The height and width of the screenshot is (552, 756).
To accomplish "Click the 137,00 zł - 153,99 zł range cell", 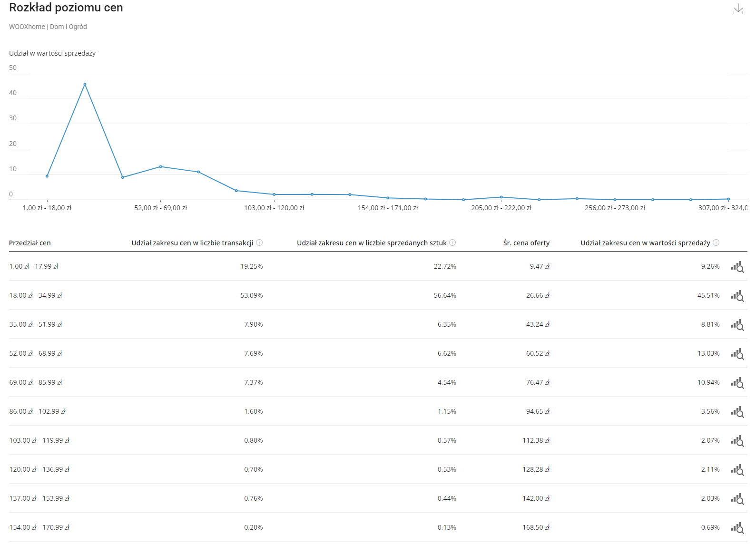I will [39, 498].
